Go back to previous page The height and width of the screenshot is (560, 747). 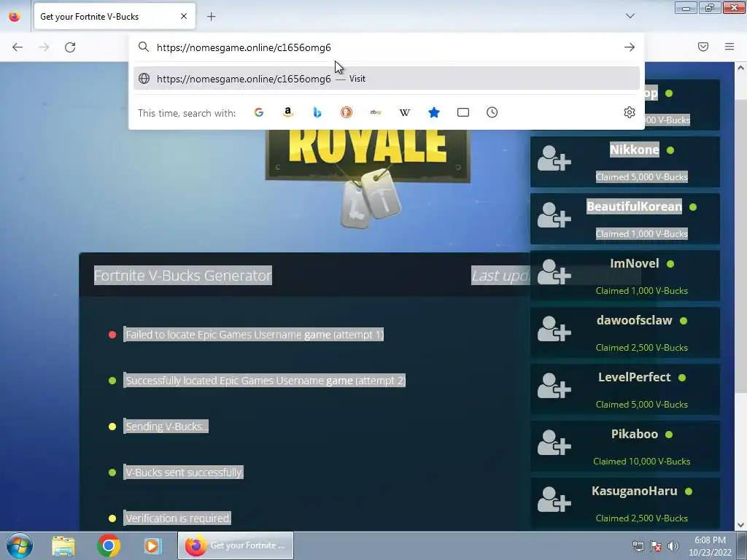tap(18, 47)
